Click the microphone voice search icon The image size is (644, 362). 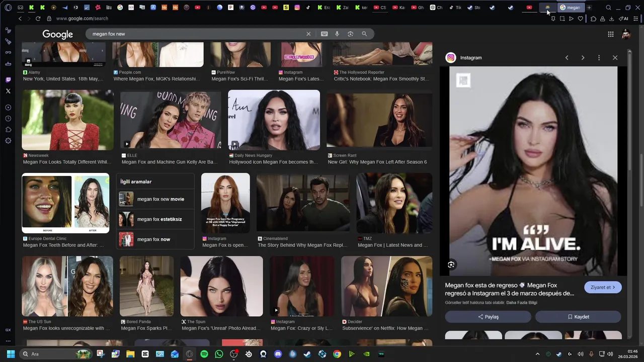337,34
